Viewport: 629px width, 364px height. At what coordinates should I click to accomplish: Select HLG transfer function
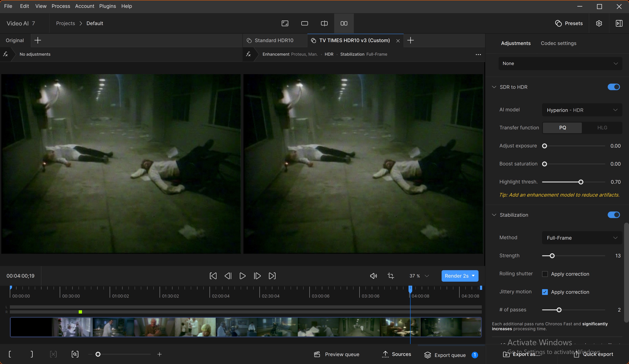[x=602, y=128]
